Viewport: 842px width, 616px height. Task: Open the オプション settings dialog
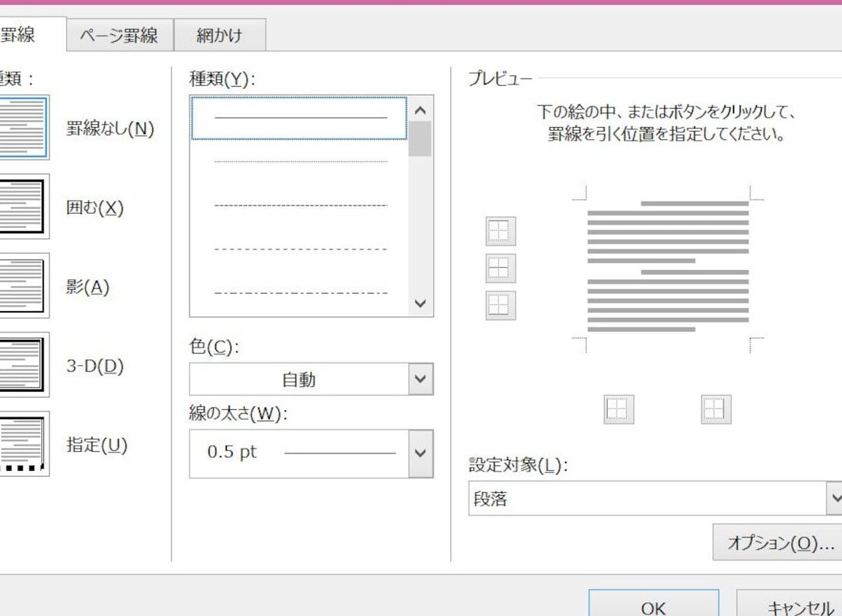tap(777, 543)
